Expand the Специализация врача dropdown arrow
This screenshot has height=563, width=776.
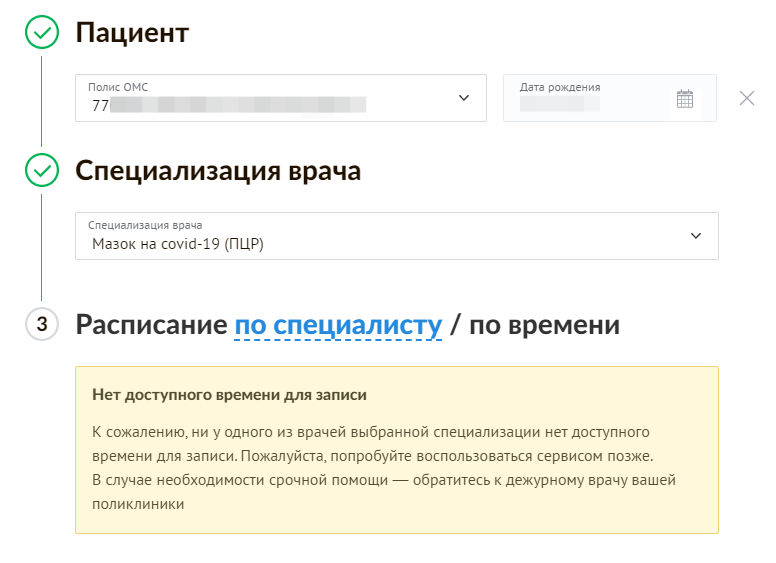[696, 236]
